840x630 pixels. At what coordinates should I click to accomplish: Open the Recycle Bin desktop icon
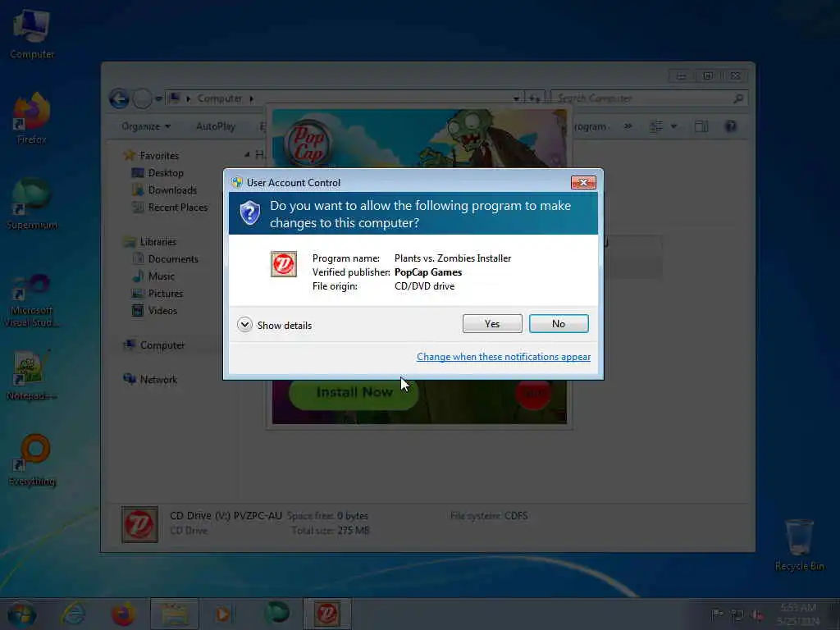click(x=799, y=545)
